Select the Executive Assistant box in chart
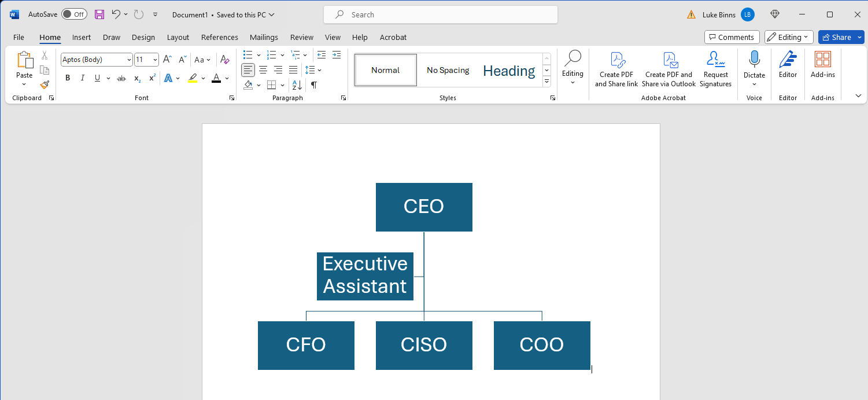The image size is (868, 400). (365, 276)
